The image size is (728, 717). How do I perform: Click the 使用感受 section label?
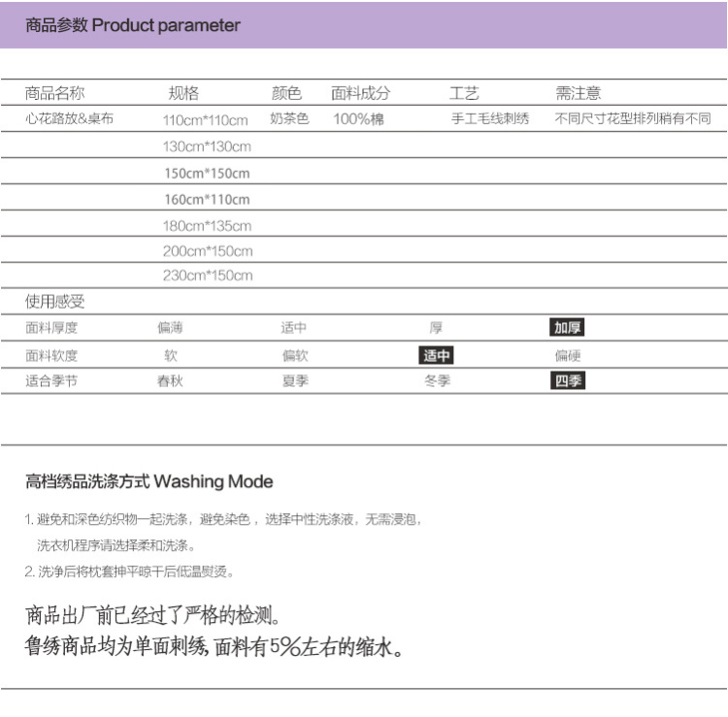pyautogui.click(x=55, y=302)
